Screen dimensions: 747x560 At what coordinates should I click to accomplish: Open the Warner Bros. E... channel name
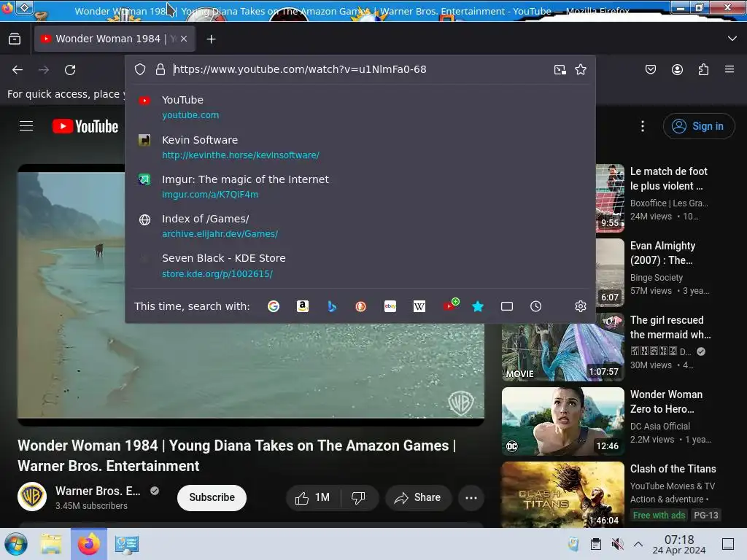pyautogui.click(x=98, y=491)
